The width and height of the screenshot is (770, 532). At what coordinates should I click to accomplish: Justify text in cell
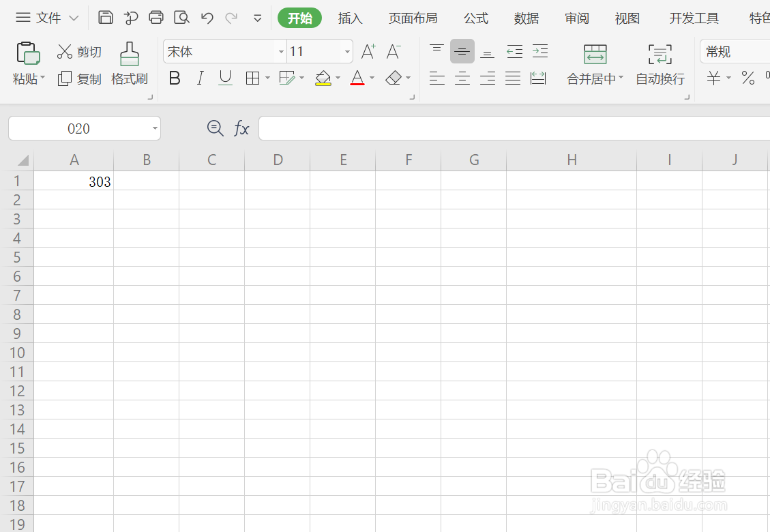pos(513,78)
